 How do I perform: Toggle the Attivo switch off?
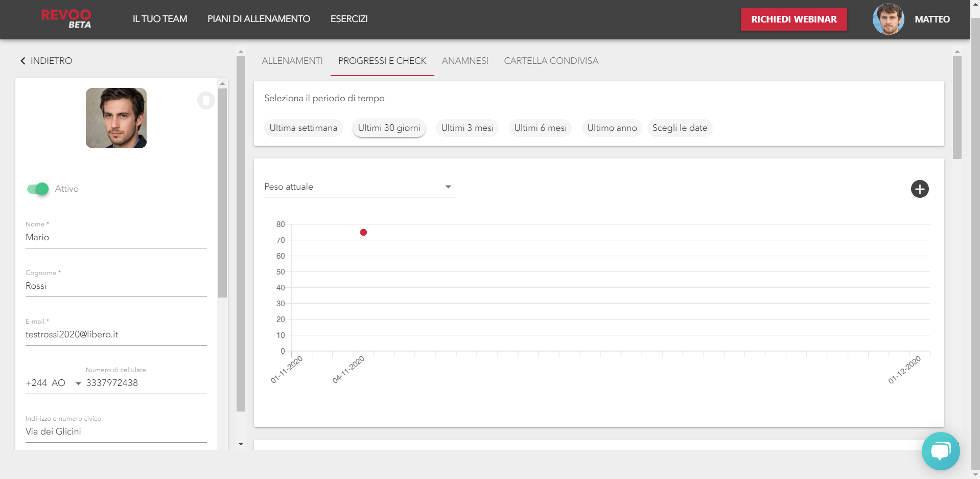[37, 189]
